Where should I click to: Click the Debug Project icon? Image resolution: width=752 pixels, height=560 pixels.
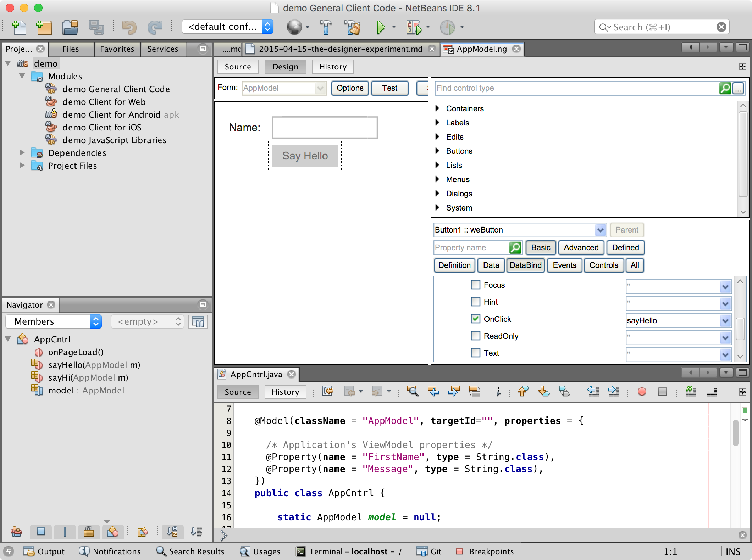414,27
